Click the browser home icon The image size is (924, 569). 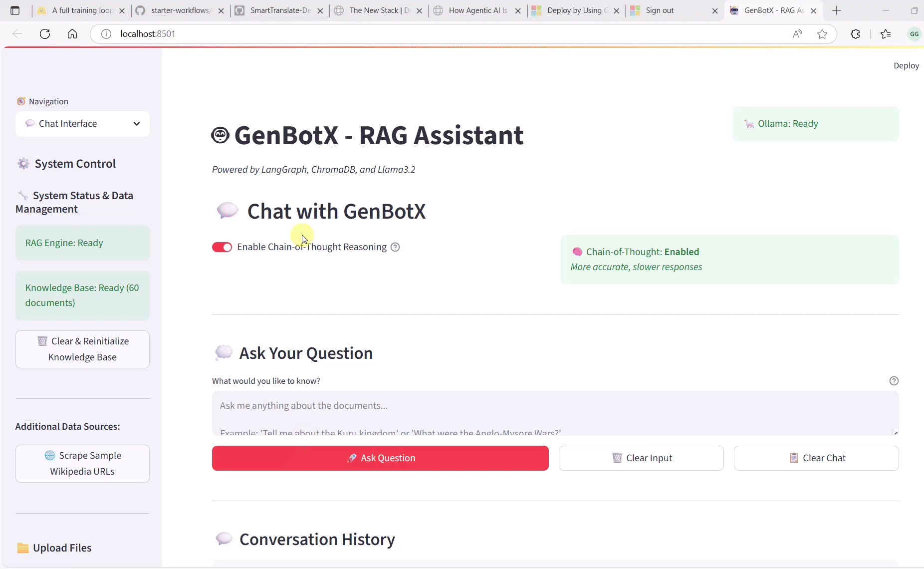click(72, 33)
